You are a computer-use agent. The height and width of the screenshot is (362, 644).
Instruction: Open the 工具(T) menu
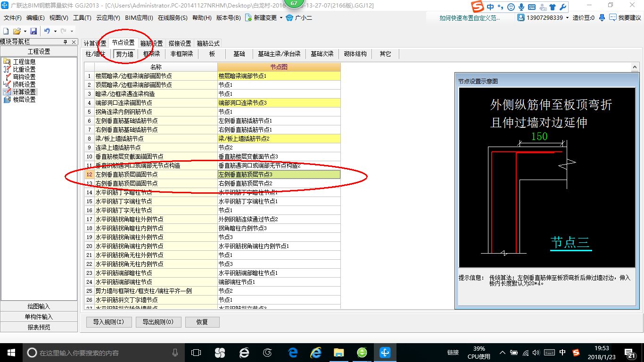coord(82,18)
